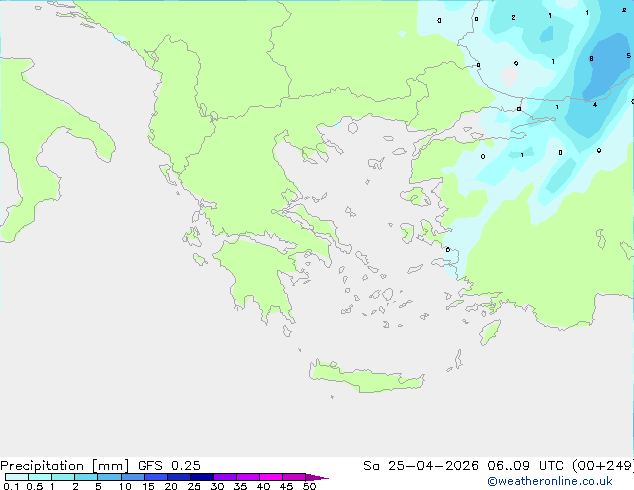Click the legend value "25"
634x490 pixels.
click(x=194, y=486)
